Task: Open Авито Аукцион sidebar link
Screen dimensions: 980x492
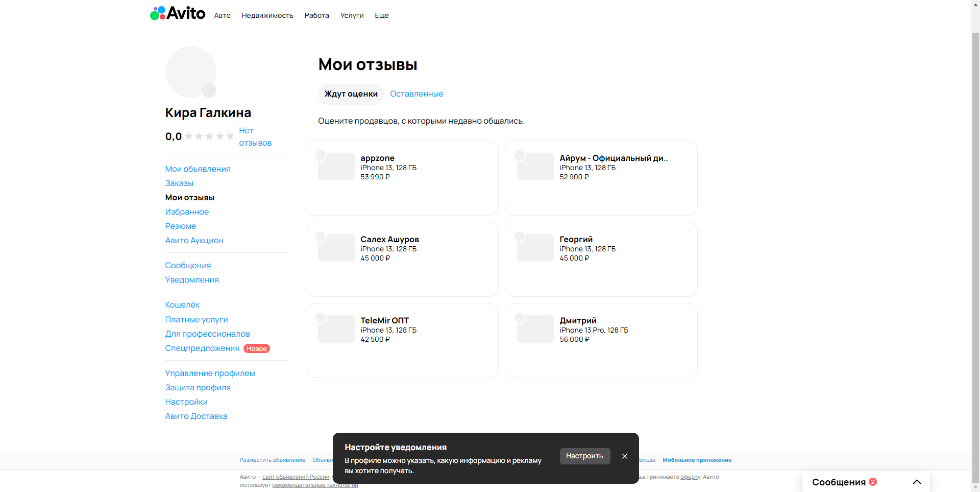Action: point(194,240)
